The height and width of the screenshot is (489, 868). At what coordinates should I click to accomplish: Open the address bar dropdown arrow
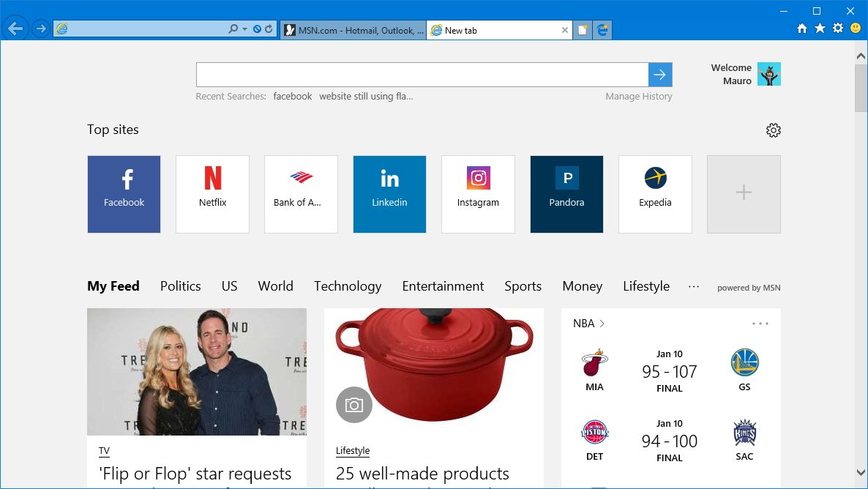[x=244, y=29]
